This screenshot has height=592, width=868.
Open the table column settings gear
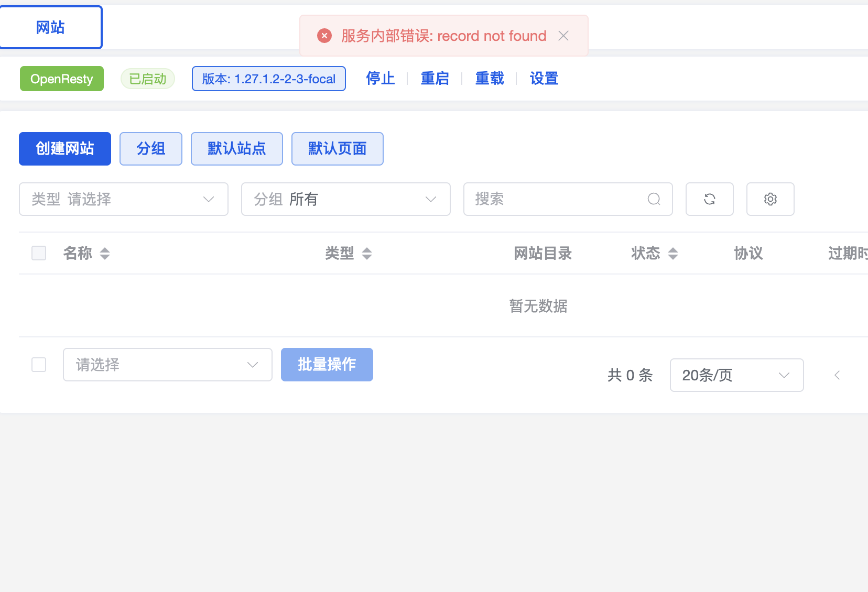pos(770,199)
